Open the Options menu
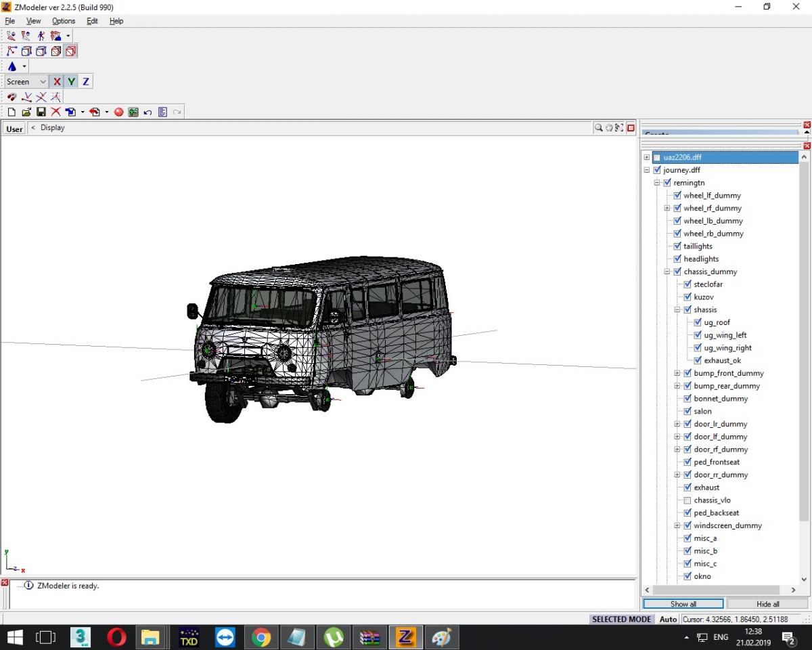This screenshot has height=650, width=812. click(x=64, y=21)
